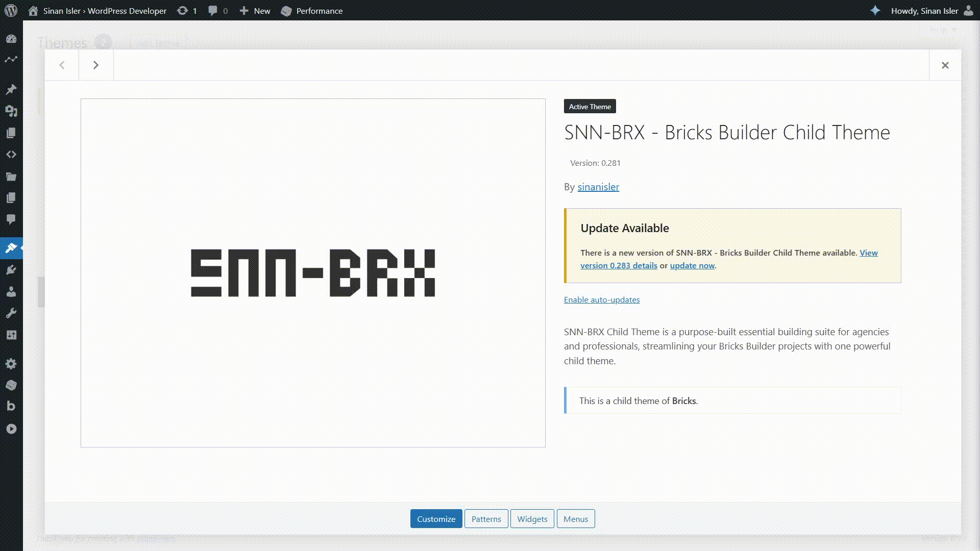Image resolution: width=980 pixels, height=551 pixels.
Task: Open the Bricks 'b' sidebar icon
Action: (11, 406)
